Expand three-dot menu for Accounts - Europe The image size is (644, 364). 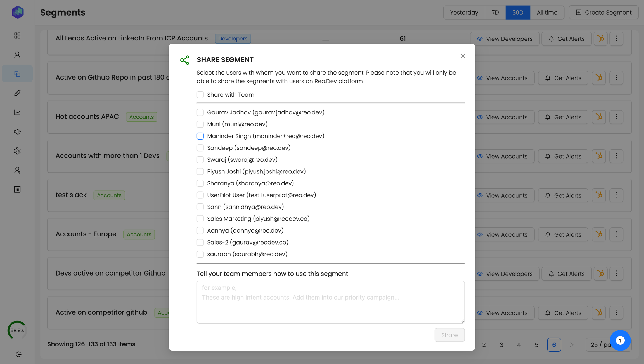pyautogui.click(x=616, y=234)
